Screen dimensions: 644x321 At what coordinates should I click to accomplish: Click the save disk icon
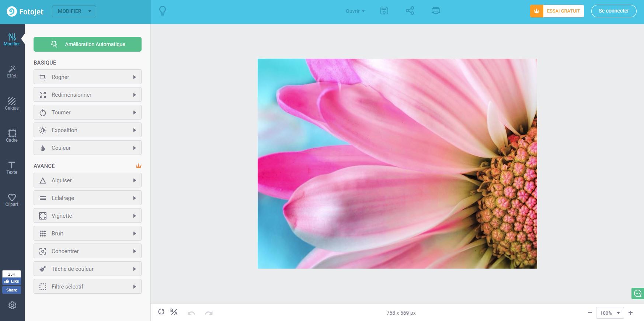click(x=384, y=11)
